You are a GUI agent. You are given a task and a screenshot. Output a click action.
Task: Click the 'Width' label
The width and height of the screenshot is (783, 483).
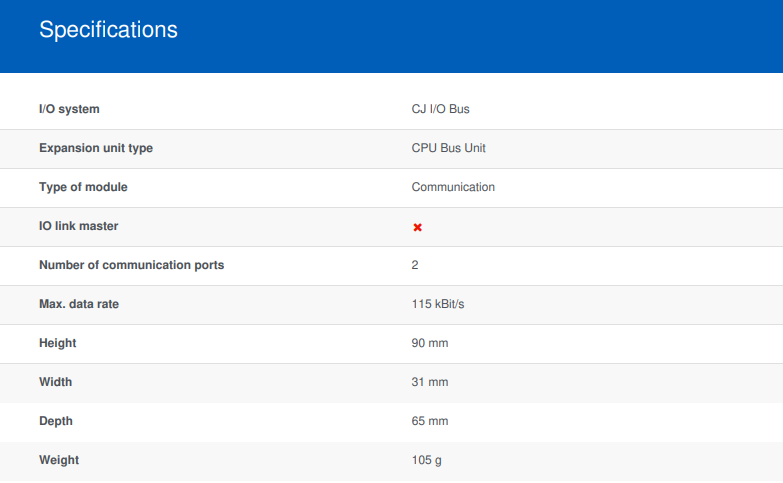[x=55, y=382]
